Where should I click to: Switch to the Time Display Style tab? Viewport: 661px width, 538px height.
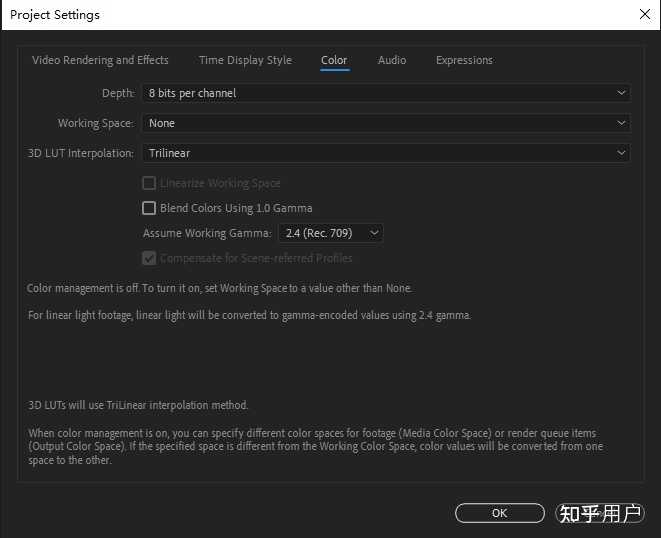[245, 60]
